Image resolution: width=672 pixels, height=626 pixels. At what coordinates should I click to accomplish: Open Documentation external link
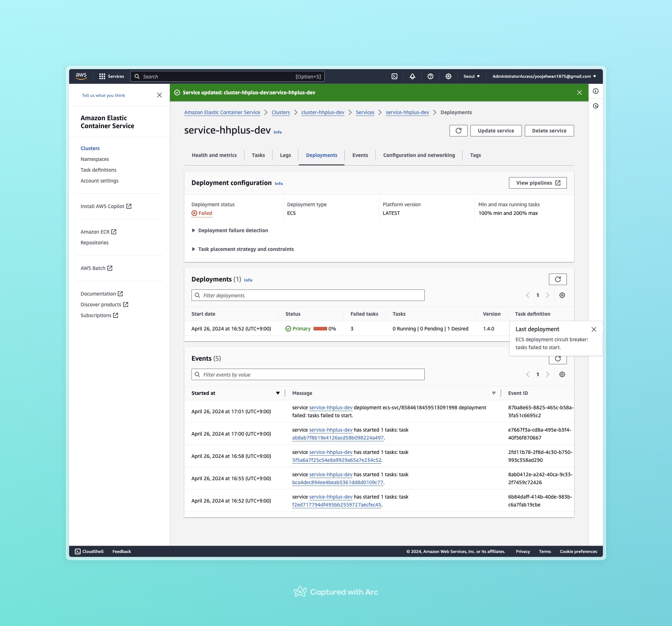click(x=102, y=294)
